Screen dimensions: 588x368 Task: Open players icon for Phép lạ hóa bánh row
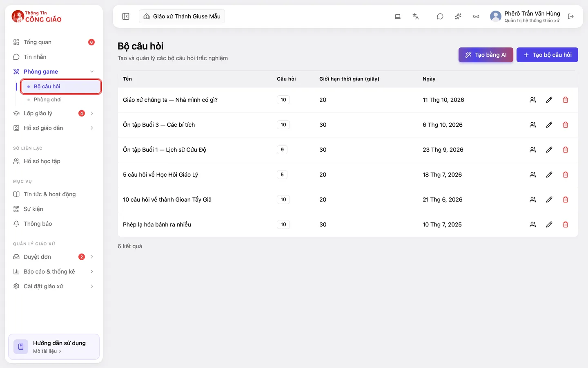coord(533,224)
